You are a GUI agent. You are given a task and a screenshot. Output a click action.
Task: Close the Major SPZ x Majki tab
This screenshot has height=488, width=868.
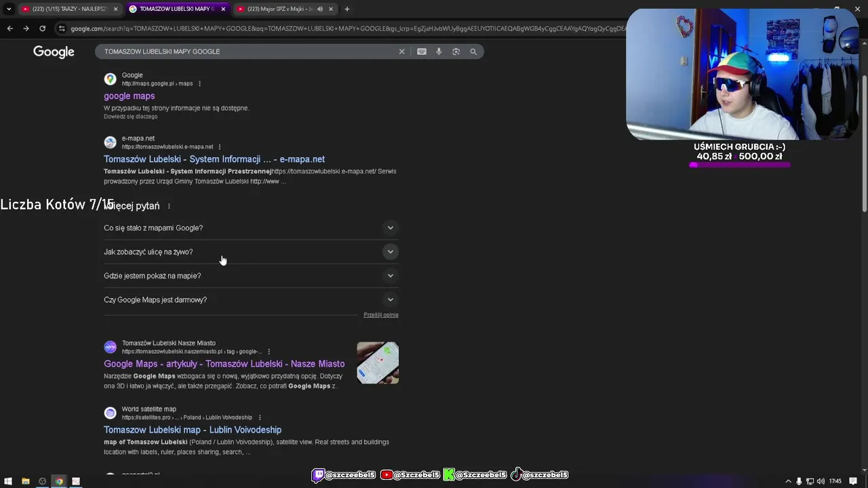point(331,9)
